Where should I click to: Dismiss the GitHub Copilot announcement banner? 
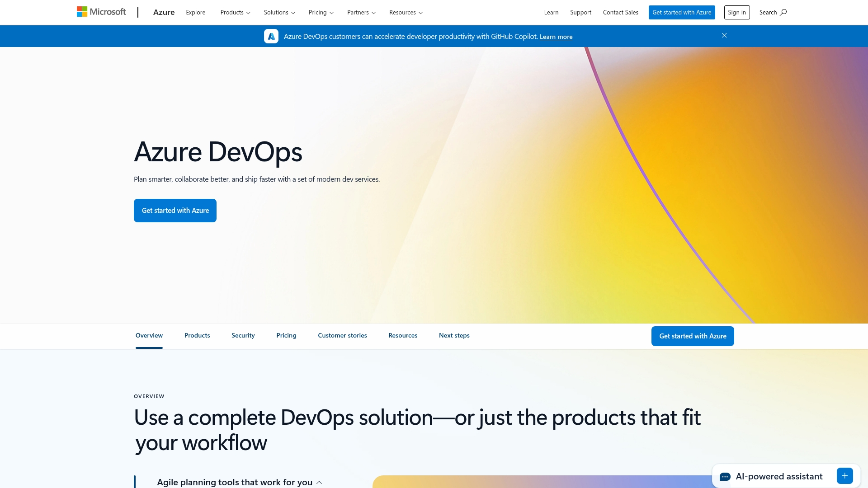click(724, 35)
